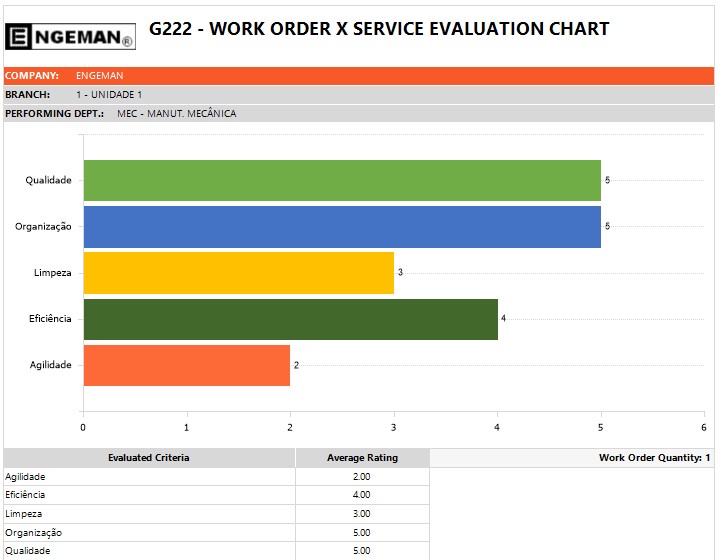The image size is (719, 560).
Task: Select the Organização cell in the table
Action: pyautogui.click(x=33, y=533)
